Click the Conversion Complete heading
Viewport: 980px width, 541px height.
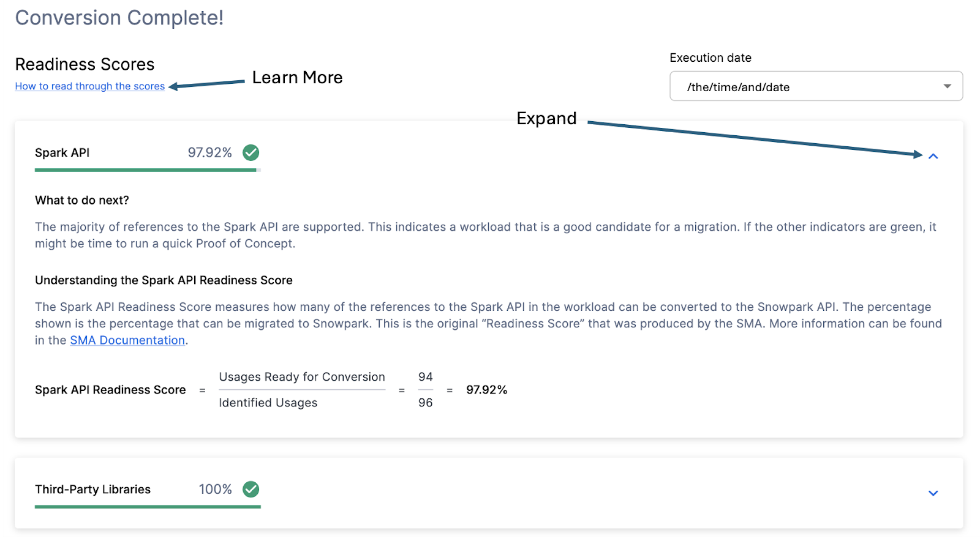pos(118,18)
